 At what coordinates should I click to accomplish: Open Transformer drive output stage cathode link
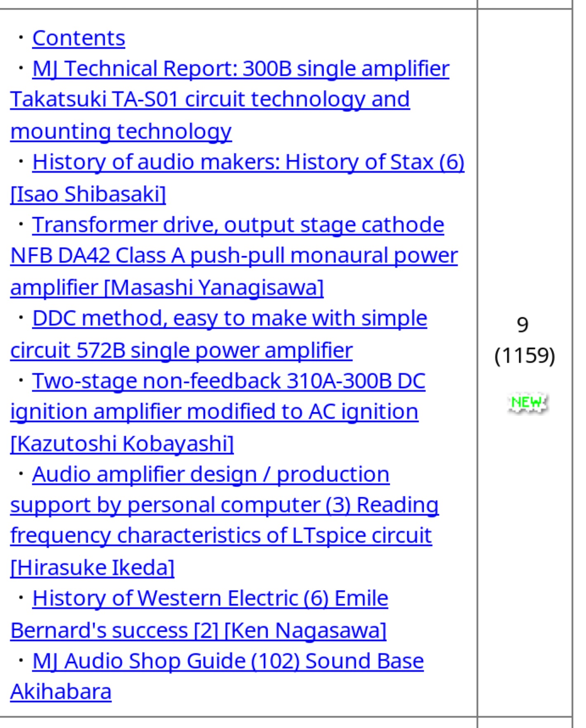coord(238,225)
